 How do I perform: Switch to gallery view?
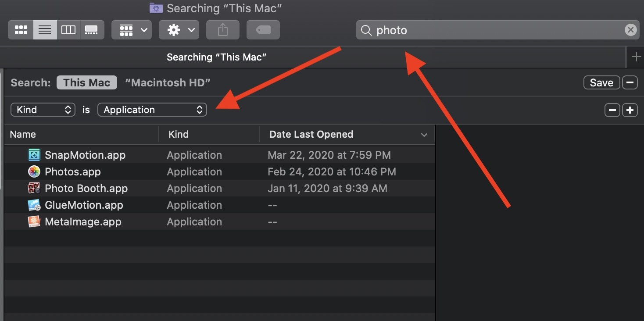tap(92, 30)
